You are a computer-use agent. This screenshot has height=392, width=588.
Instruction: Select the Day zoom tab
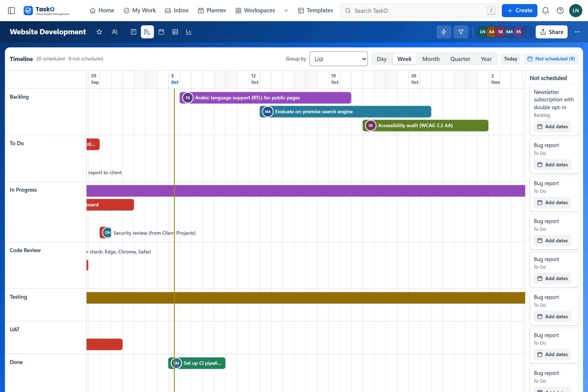coord(382,59)
